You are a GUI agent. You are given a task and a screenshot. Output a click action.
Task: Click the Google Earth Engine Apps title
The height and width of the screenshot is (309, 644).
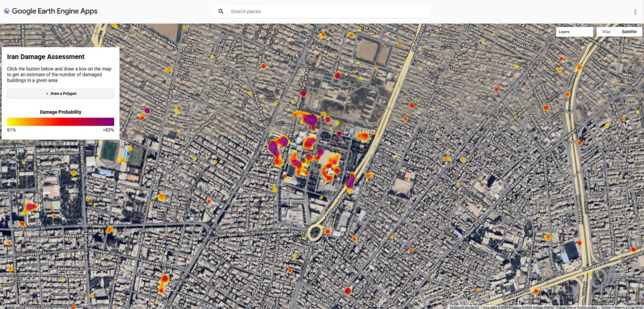(x=55, y=11)
